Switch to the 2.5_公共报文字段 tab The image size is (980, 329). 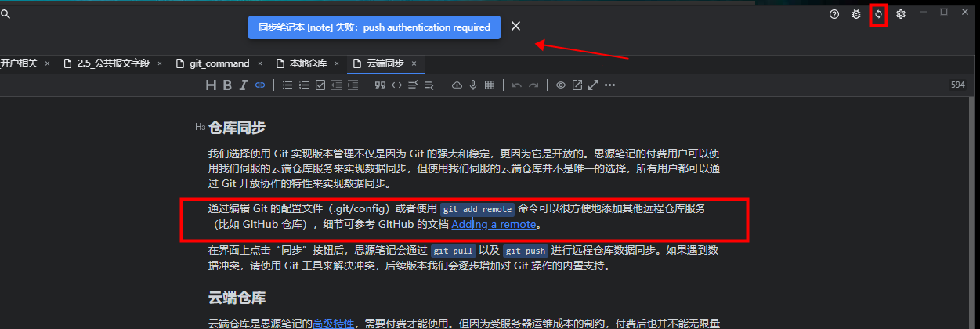107,63
